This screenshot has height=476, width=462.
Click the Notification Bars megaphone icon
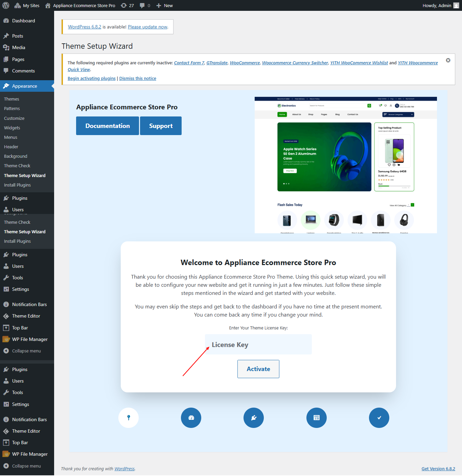pyautogui.click(x=6, y=304)
